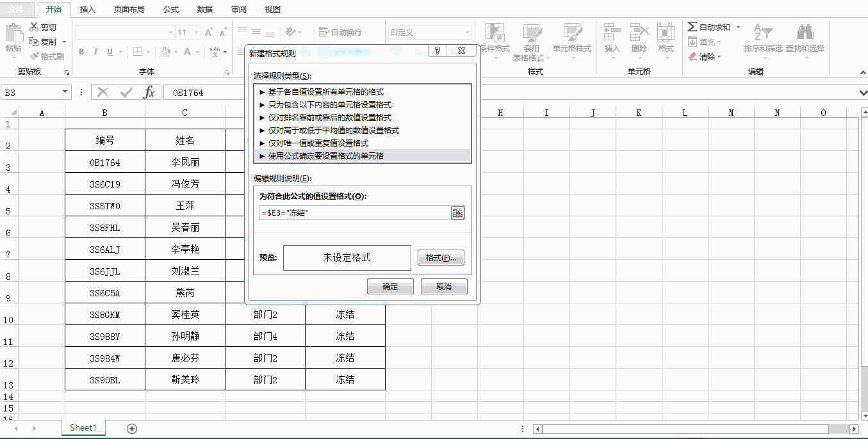Click the 取消 button
The width and height of the screenshot is (868, 439).
[444, 287]
